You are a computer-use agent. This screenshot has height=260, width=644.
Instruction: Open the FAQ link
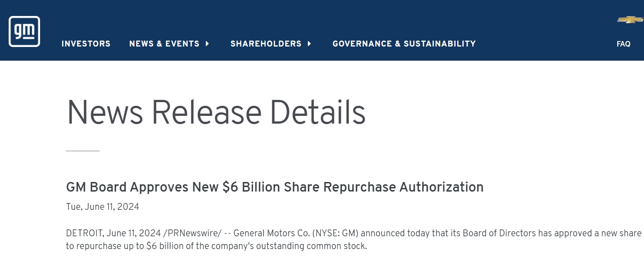(x=623, y=44)
